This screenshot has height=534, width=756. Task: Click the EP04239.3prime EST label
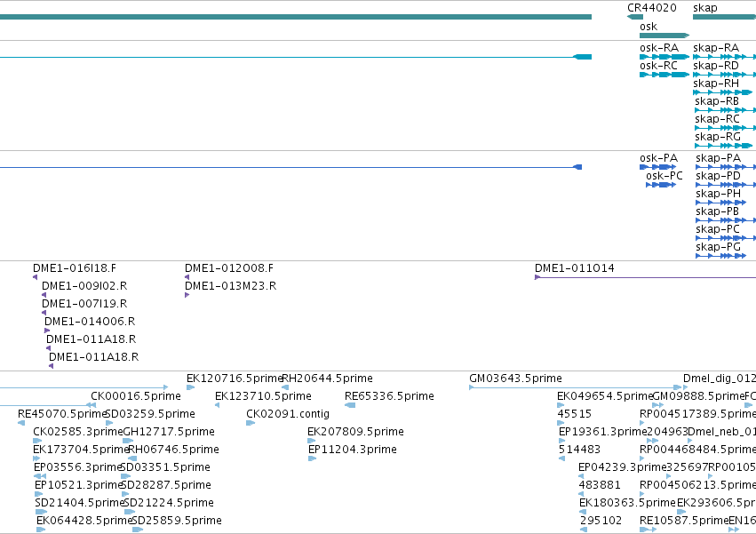point(623,467)
